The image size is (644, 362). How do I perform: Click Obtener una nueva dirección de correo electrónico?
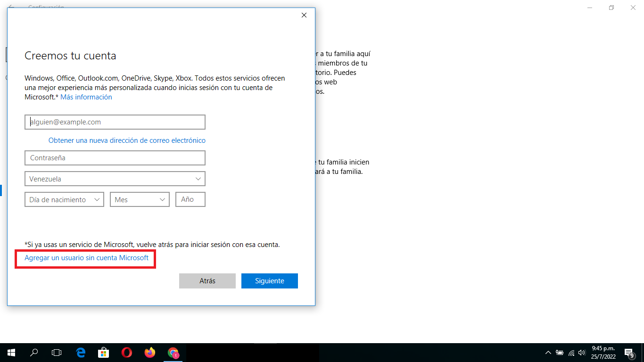point(127,140)
